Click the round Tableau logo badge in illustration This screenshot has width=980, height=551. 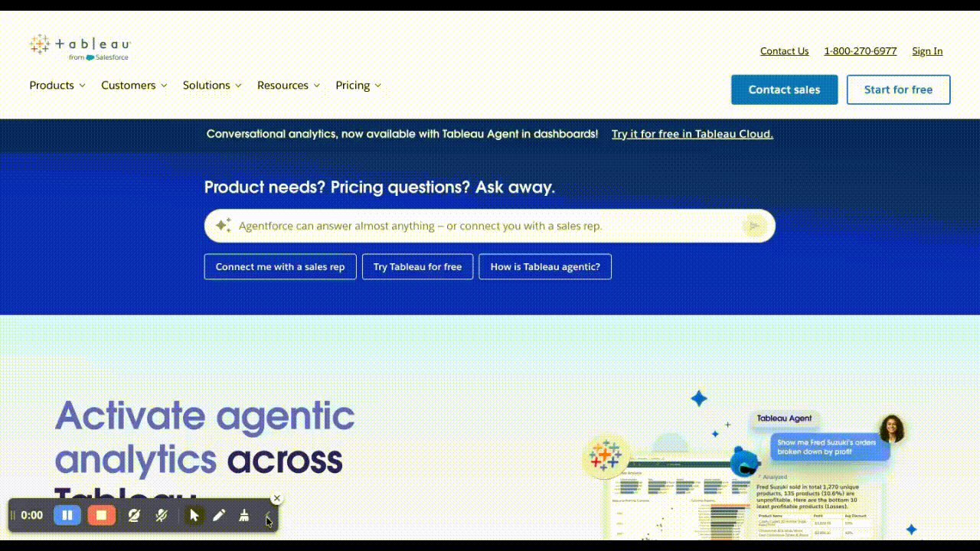point(605,455)
